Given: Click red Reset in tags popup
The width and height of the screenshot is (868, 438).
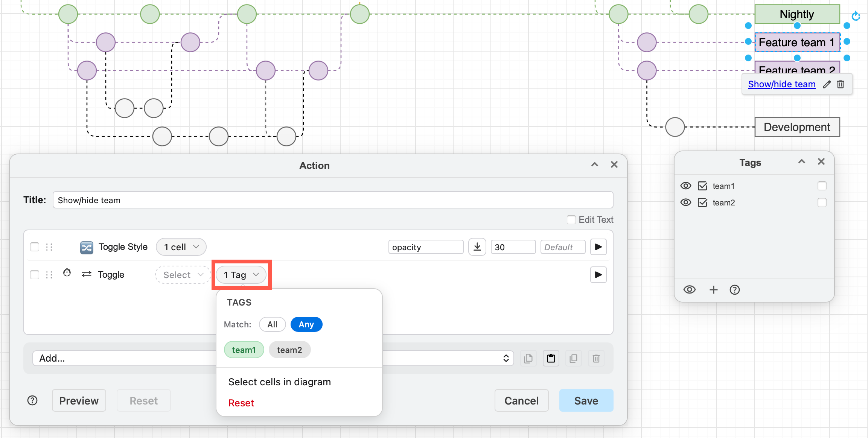Looking at the screenshot, I should 241,403.
